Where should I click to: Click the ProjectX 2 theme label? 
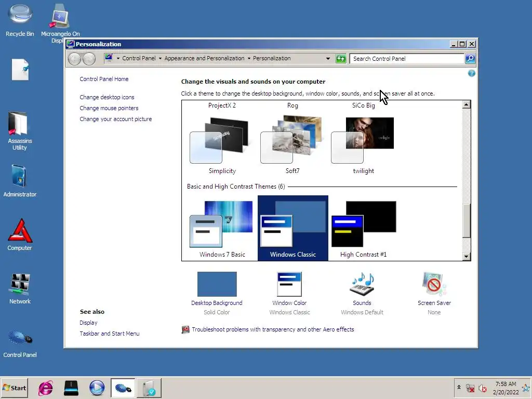coord(222,105)
